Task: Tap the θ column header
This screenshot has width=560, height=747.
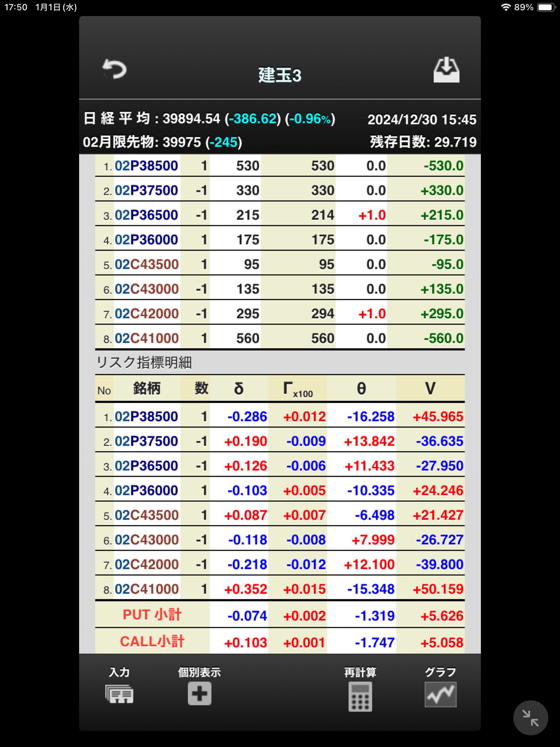Action: [361, 389]
